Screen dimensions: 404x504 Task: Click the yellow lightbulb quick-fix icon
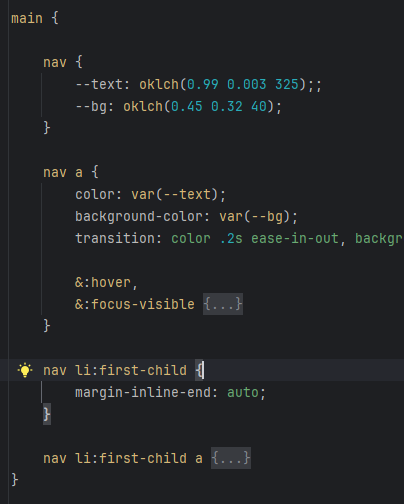[x=25, y=370]
